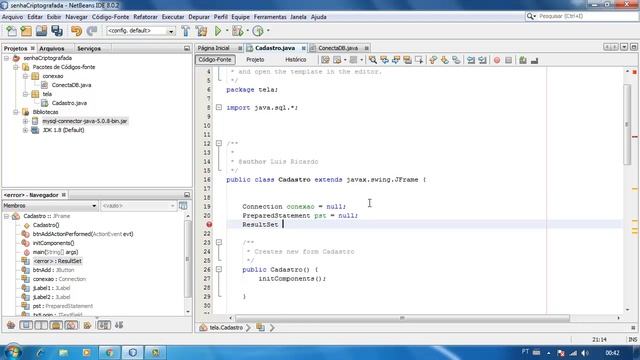The height and width of the screenshot is (360, 640).
Task: Click the Open Project toolbar icon
Action: [x=42, y=31]
